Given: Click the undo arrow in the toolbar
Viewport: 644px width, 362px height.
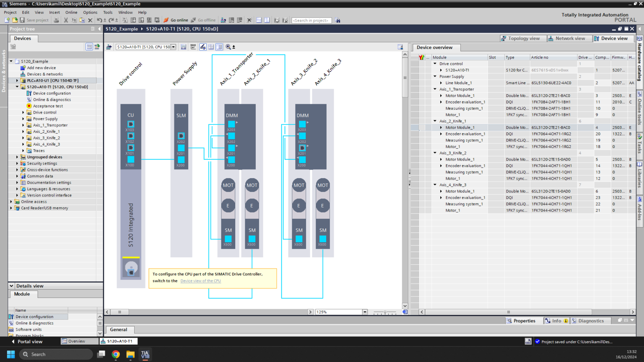Looking at the screenshot, I should click(x=99, y=20).
